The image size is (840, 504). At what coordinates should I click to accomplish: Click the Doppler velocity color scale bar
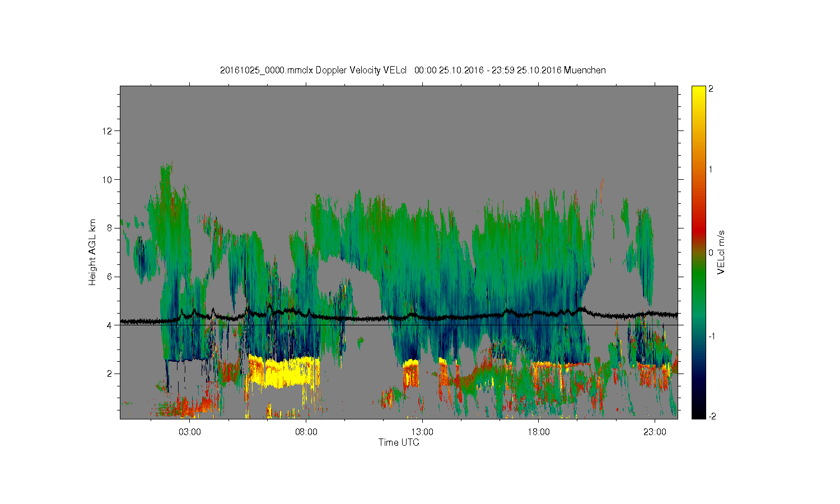coord(698,252)
